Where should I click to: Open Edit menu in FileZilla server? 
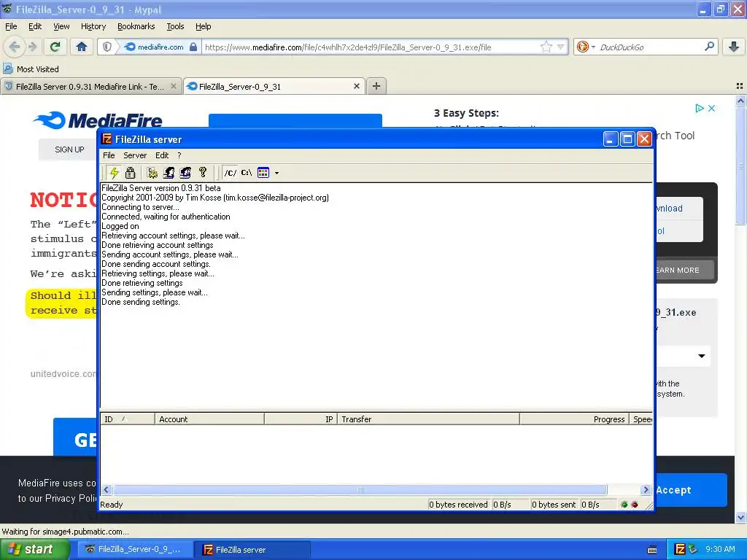tap(162, 155)
